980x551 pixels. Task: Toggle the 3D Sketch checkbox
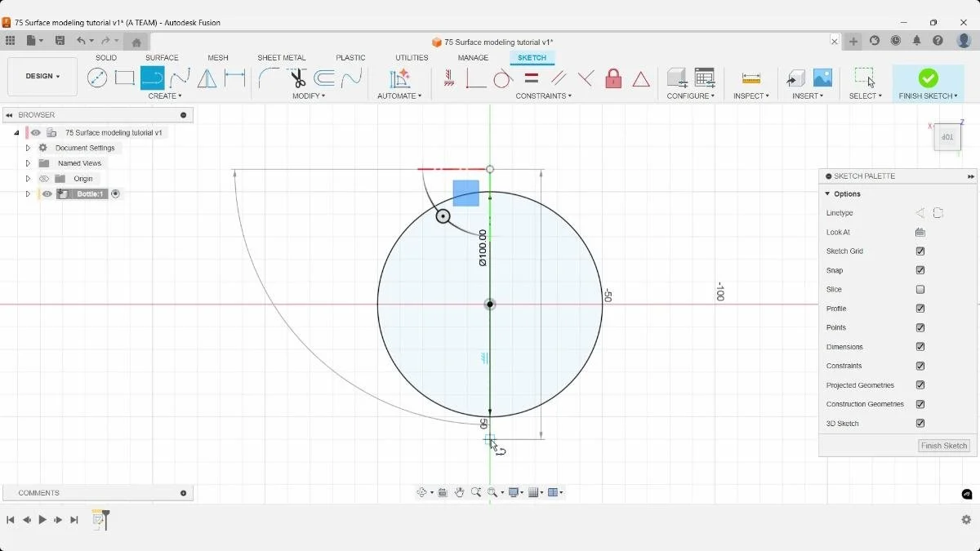tap(920, 424)
